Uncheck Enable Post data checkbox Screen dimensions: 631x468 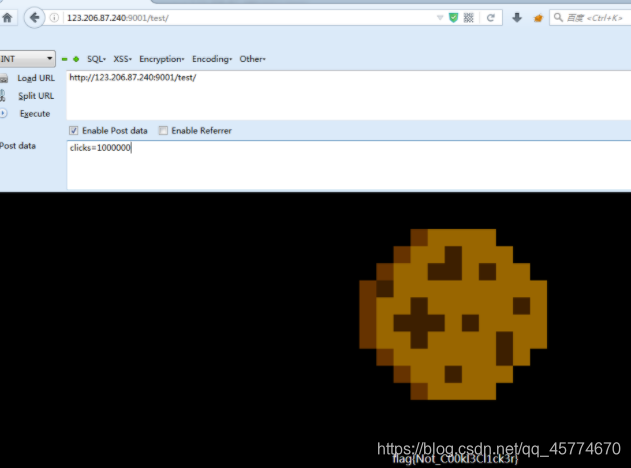tap(73, 130)
